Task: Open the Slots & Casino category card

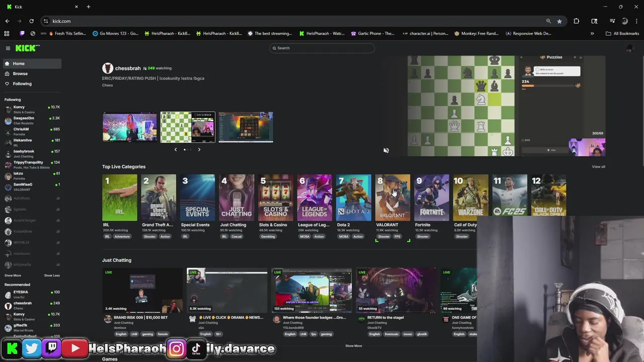Action: (x=276, y=198)
